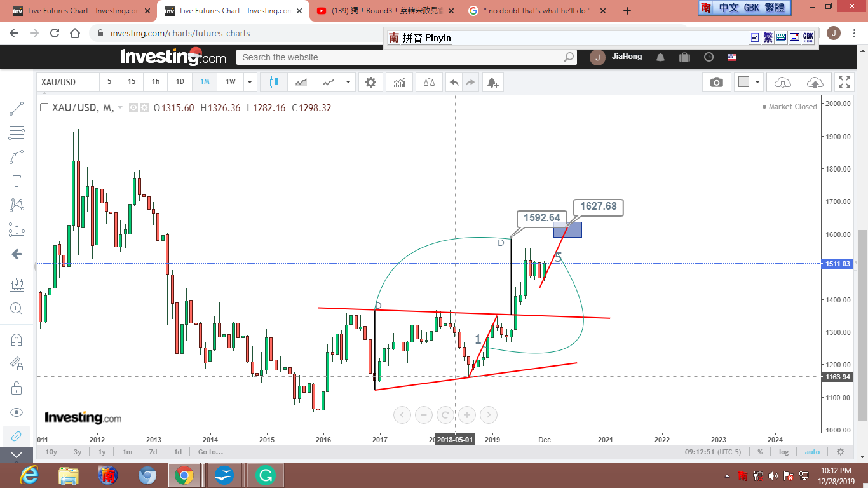Screen dimensions: 868x488
Task: Take a chart snapshot with camera
Action: pyautogui.click(x=717, y=82)
